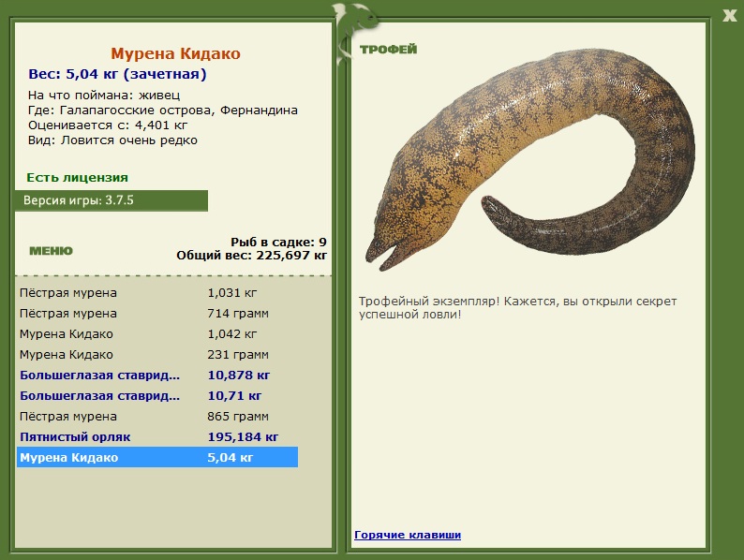Viewport: 744px width, 560px height.
Task: Select the Мурена Кидако 1,042 кг row
Action: (157, 334)
